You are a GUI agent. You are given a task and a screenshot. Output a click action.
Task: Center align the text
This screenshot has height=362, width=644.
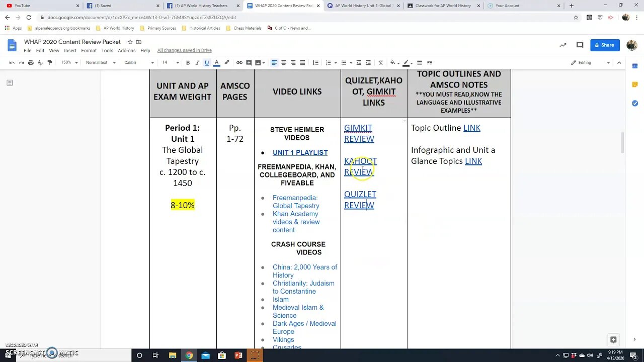click(x=284, y=63)
